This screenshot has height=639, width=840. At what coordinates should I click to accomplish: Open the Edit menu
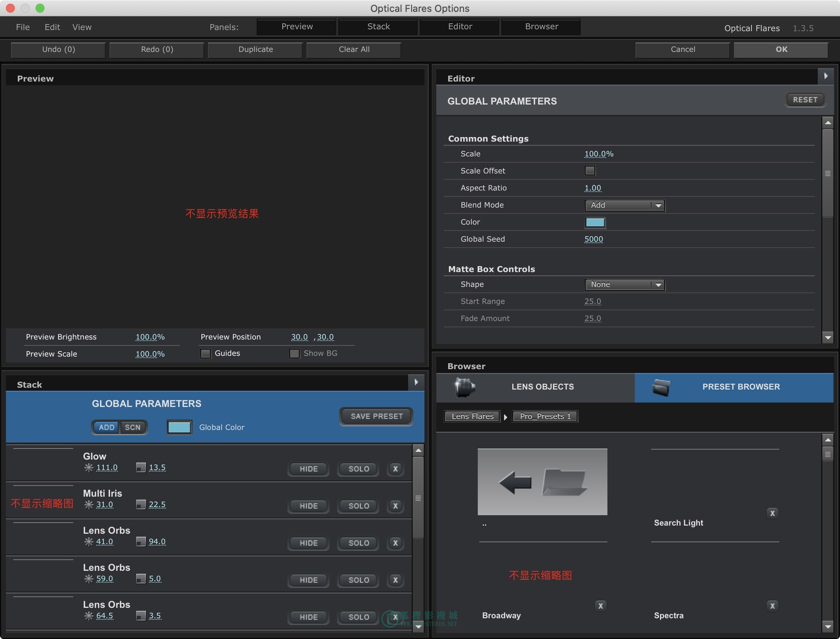53,27
